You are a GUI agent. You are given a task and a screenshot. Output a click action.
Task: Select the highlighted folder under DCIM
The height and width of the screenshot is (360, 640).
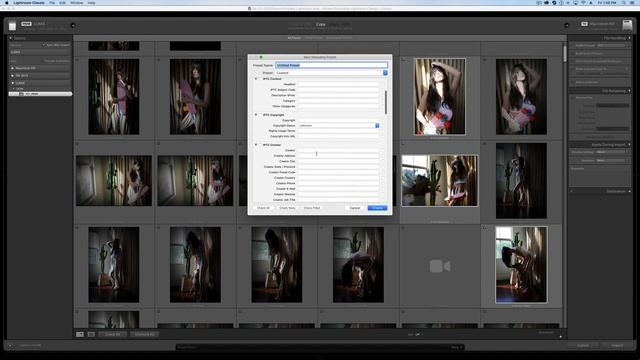(40, 94)
